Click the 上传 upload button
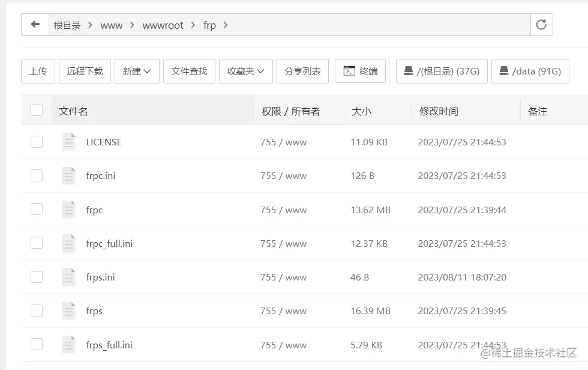The width and height of the screenshot is (588, 370). pos(38,71)
